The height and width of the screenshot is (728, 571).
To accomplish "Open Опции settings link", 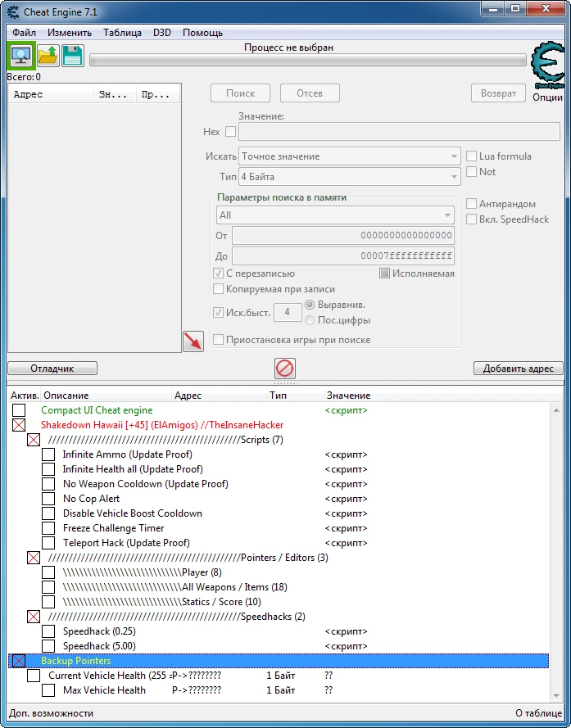I will point(547,97).
